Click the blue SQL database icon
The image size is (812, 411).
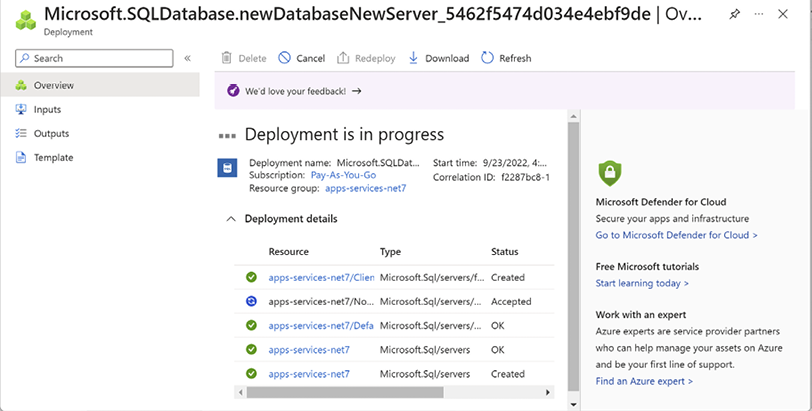click(227, 168)
